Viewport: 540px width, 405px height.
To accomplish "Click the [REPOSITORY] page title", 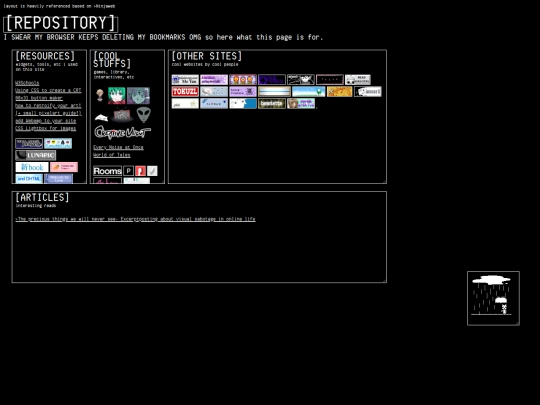I will (x=61, y=24).
